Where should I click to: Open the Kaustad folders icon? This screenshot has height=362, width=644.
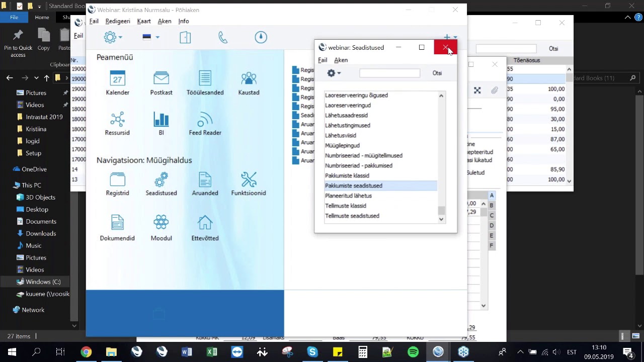pyautogui.click(x=249, y=83)
